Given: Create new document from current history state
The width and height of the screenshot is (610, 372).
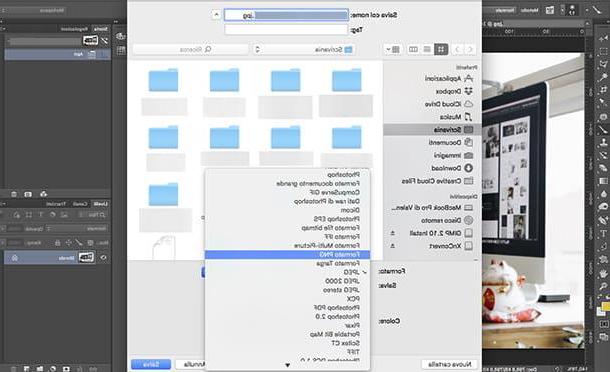Looking at the screenshot, I should pyautogui.click(x=44, y=194).
